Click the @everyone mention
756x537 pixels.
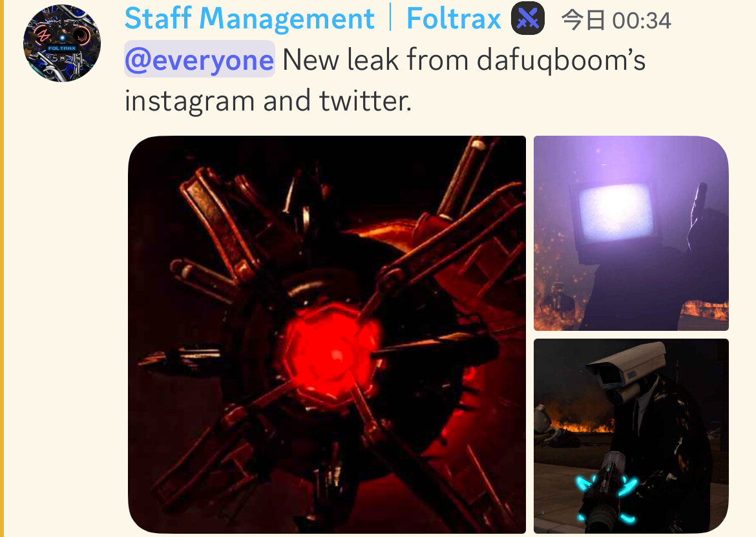pyautogui.click(x=200, y=59)
